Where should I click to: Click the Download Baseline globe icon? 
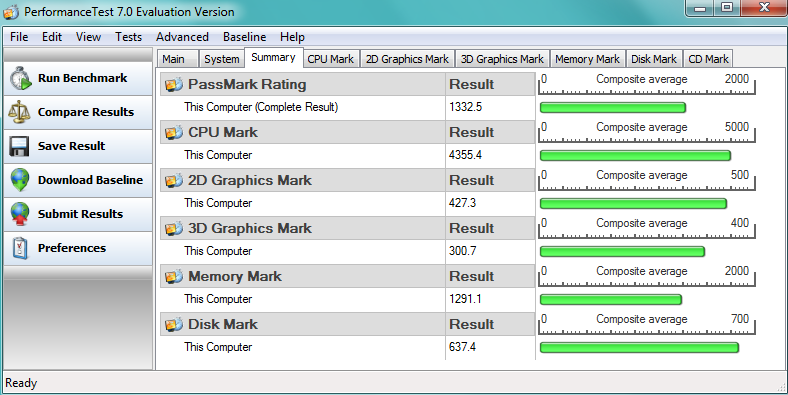point(20,180)
